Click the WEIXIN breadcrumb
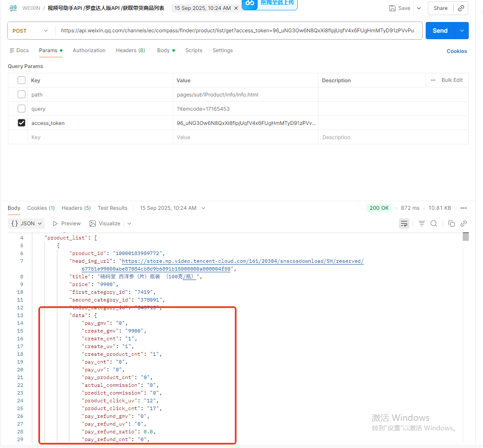 coord(31,8)
